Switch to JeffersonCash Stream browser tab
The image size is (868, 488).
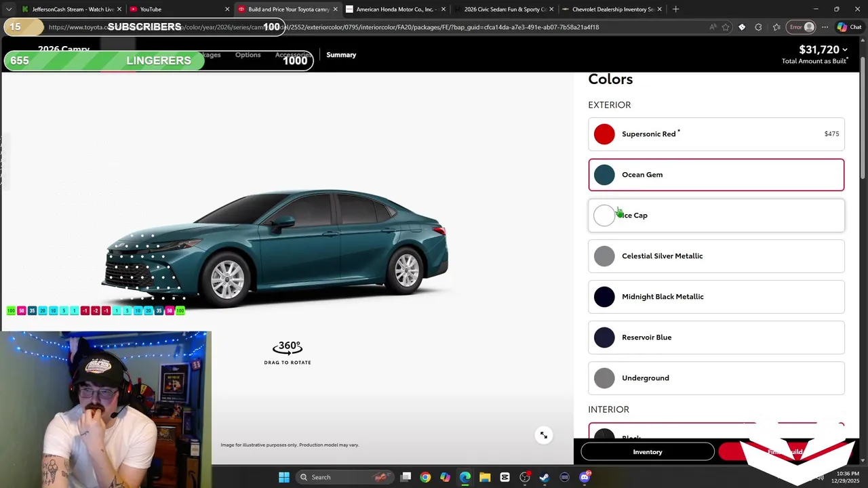(x=71, y=9)
